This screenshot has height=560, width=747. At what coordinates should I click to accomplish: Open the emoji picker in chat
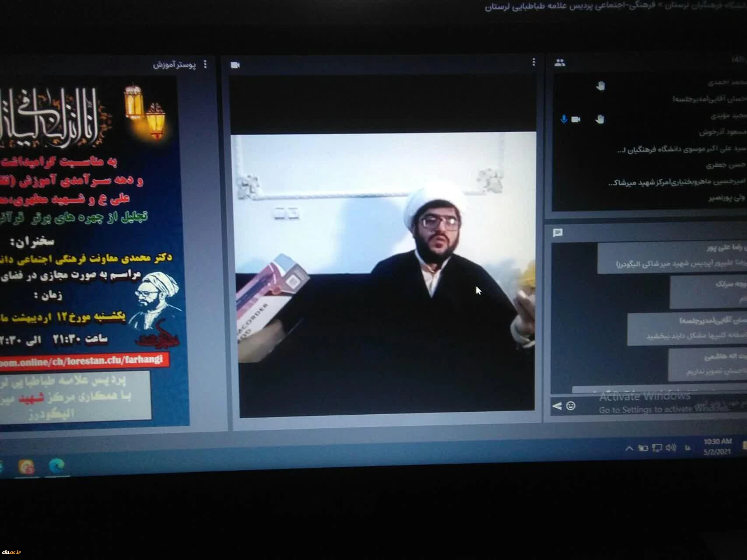(571, 406)
